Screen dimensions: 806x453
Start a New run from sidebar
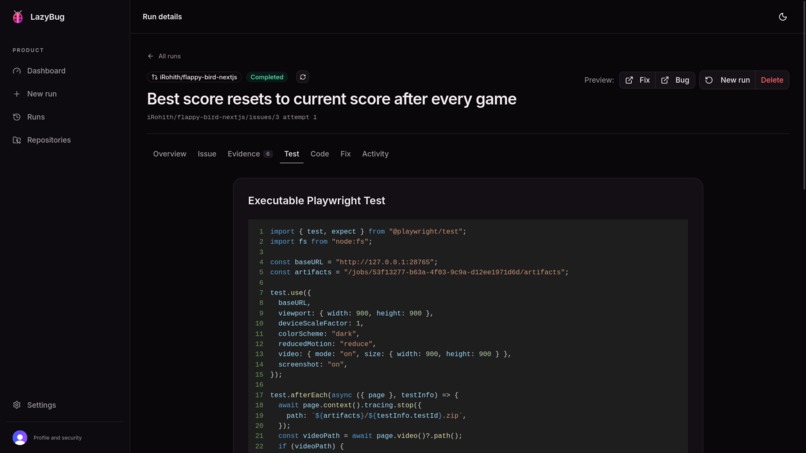click(x=41, y=94)
